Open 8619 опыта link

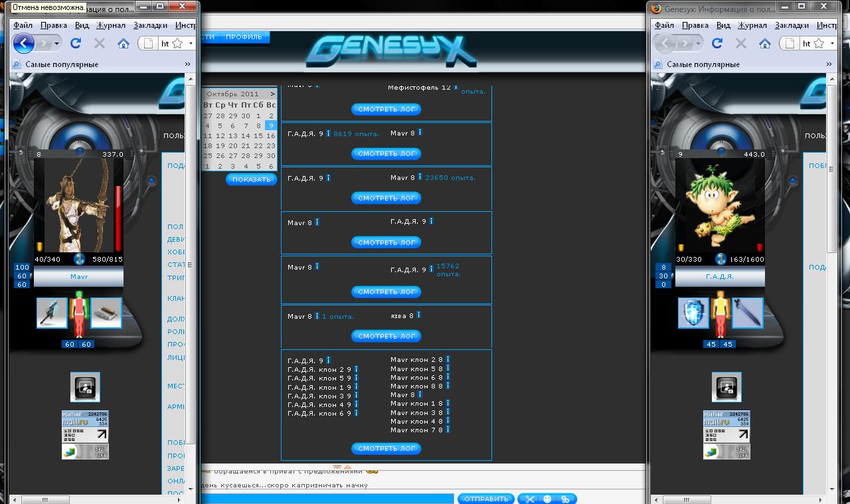point(356,133)
